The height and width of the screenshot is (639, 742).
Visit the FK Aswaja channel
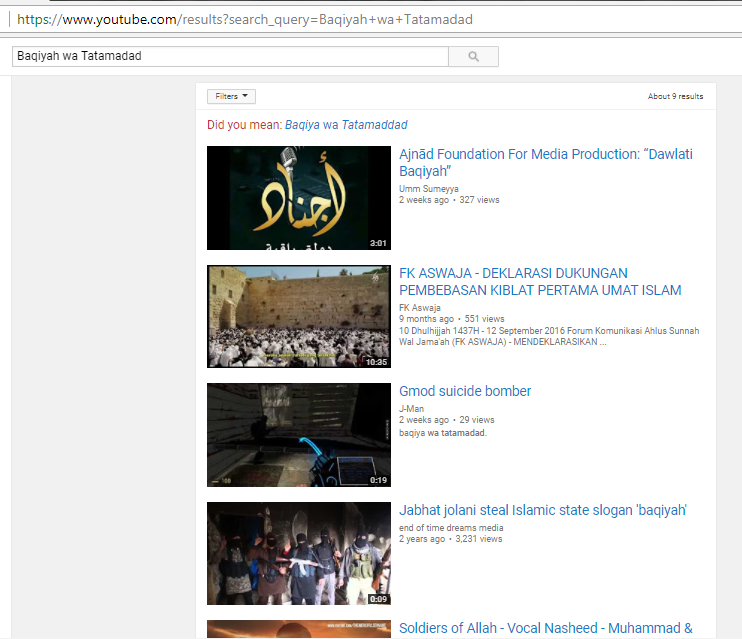point(420,308)
